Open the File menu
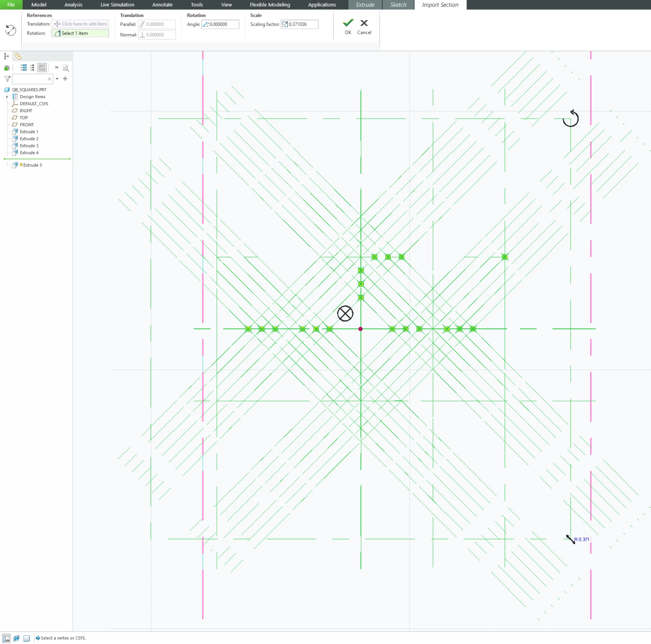651x644 pixels. [x=11, y=5]
